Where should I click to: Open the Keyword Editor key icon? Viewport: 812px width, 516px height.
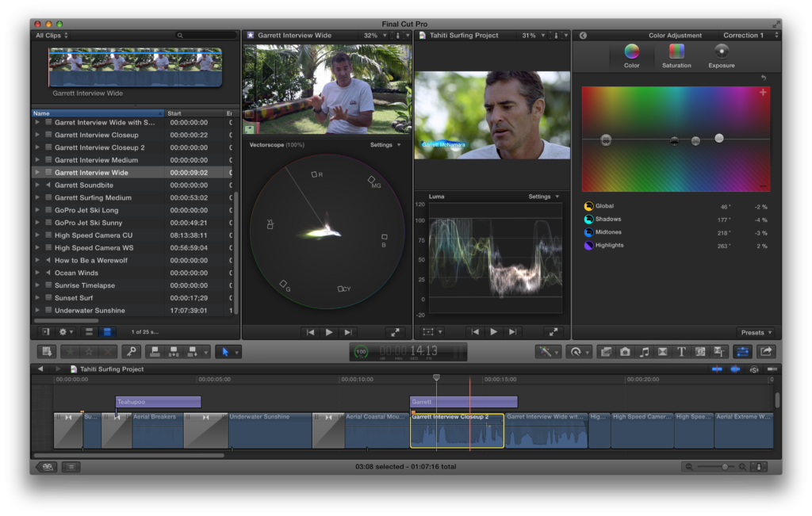point(132,353)
